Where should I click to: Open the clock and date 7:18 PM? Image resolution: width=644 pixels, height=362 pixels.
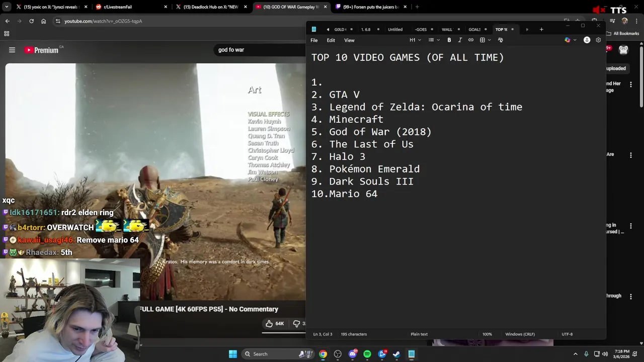(621, 354)
